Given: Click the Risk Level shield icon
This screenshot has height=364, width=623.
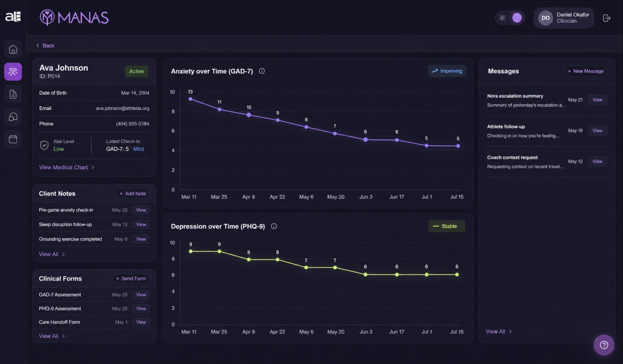Looking at the screenshot, I should click(44, 145).
